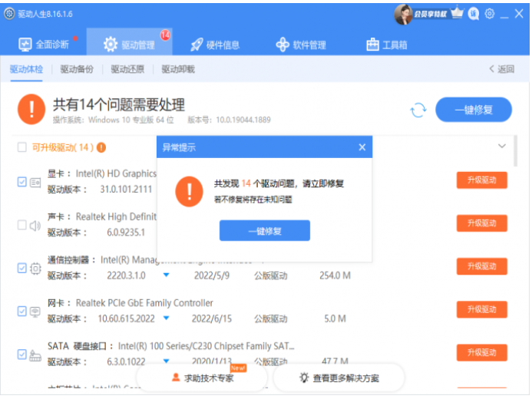Toggle the 网卡 driver checkbox
The image size is (532, 399).
tap(22, 312)
